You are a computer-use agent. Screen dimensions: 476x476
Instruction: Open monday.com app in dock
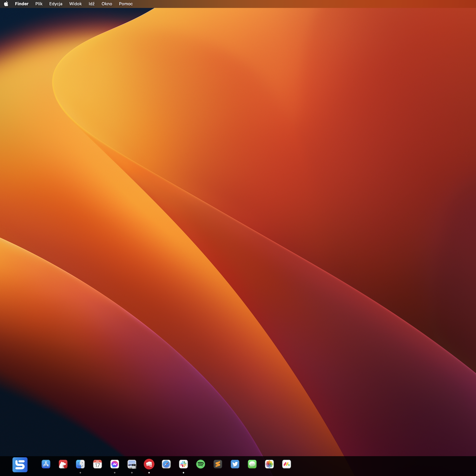pos(286,464)
